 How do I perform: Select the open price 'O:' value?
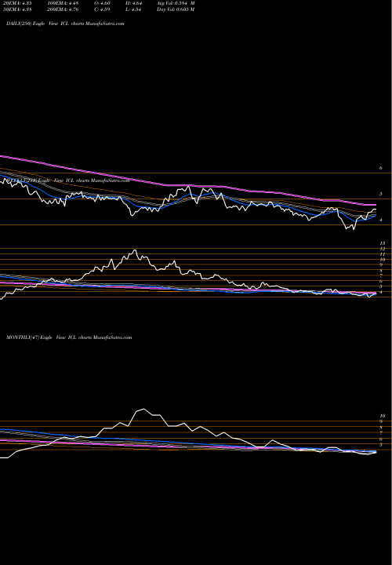click(103, 3)
